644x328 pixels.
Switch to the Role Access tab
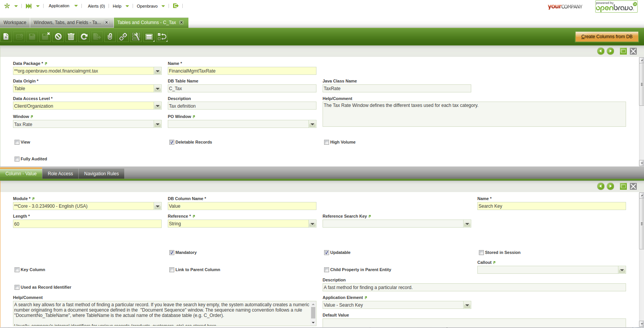click(x=60, y=174)
